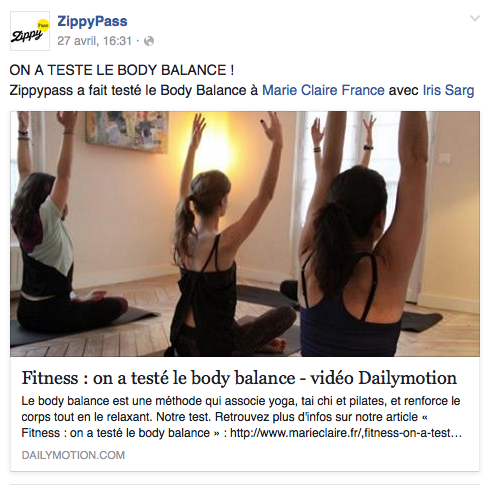Click the DAILYMOTION.COM source label
This screenshot has width=489, height=485.
click(x=73, y=455)
